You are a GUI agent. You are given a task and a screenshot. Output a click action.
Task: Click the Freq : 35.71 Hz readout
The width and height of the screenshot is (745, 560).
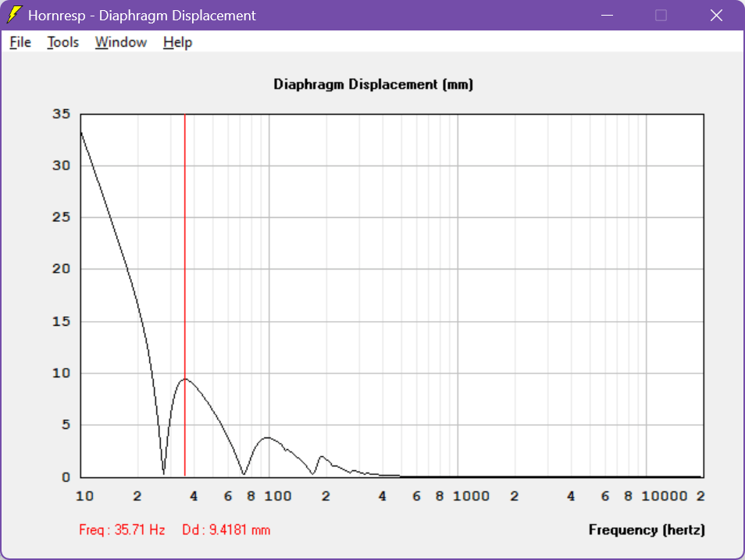(x=122, y=530)
